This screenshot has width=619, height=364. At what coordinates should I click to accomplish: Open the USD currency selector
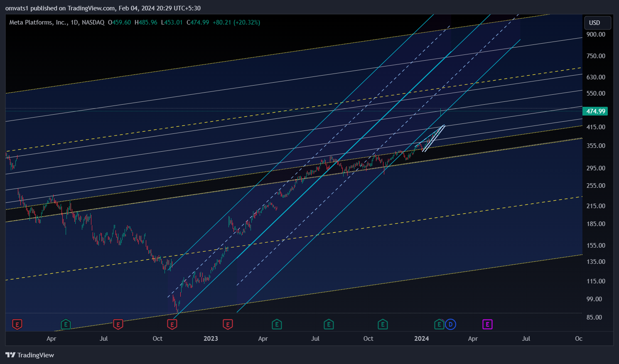pos(597,23)
